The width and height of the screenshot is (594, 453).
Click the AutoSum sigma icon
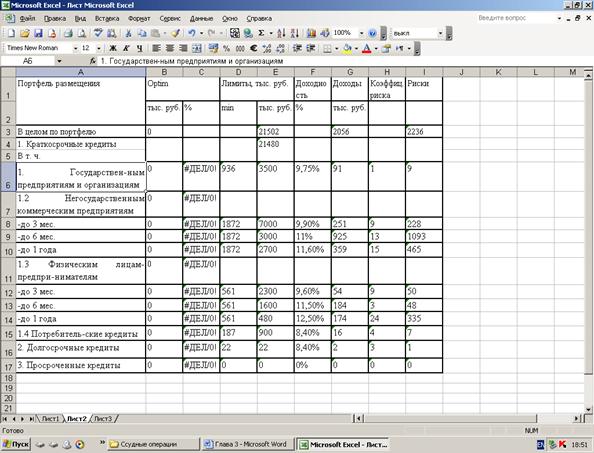click(261, 33)
